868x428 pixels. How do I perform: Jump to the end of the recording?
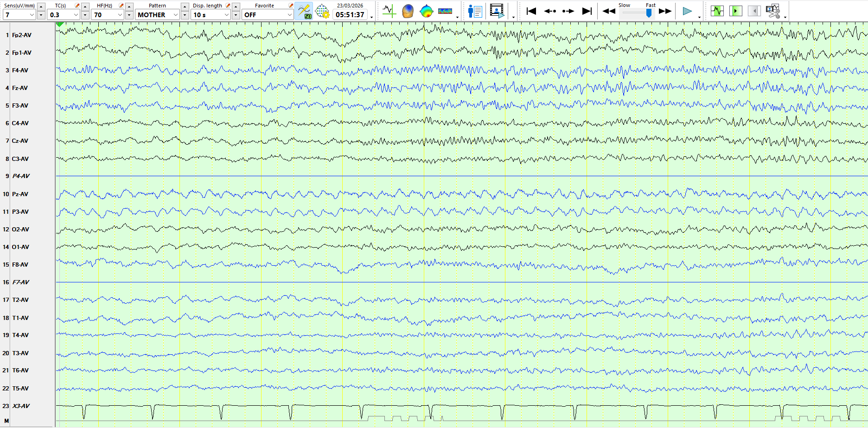pos(587,11)
